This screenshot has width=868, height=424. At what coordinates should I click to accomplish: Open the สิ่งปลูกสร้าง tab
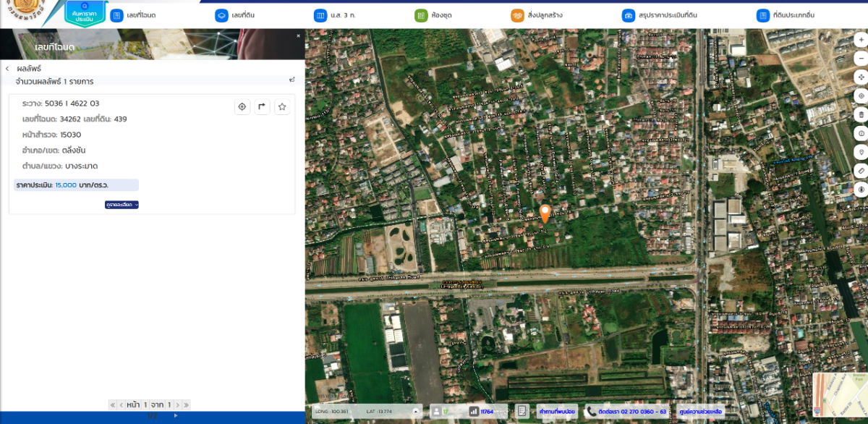[x=537, y=15]
